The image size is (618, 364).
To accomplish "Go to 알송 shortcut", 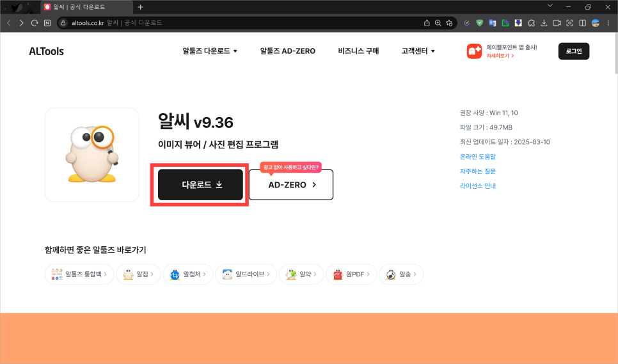I will 401,274.
